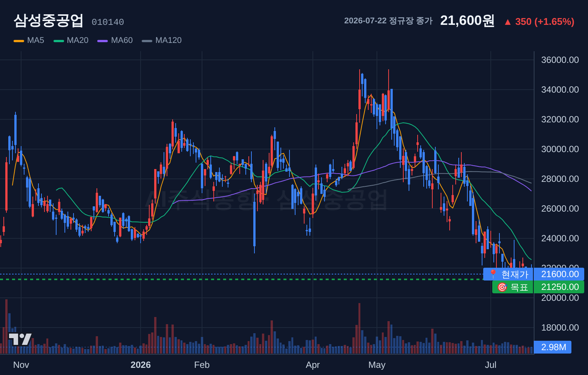Toggle the MA60 legend entry

(x=115, y=40)
